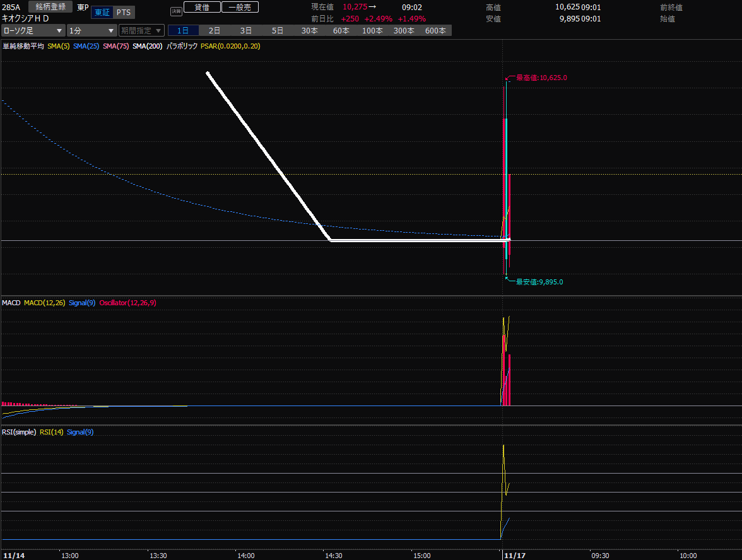This screenshot has height=560, width=742.
Task: Select the 5日 range tab
Action: click(x=278, y=30)
